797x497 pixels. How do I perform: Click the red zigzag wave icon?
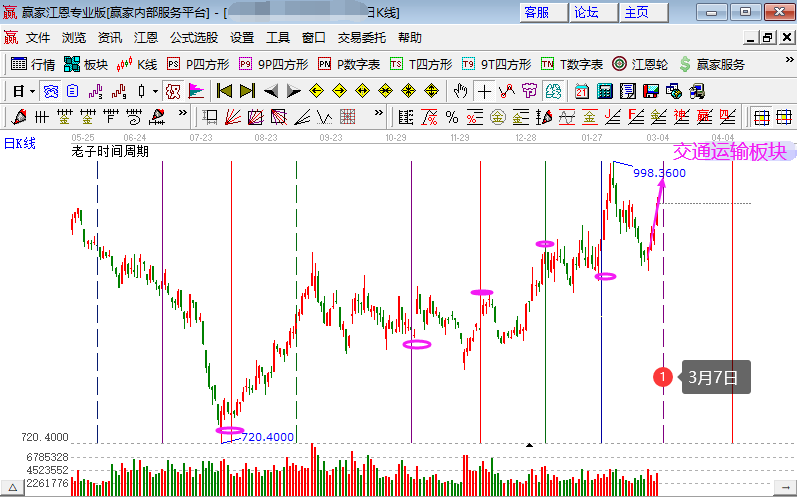[507, 91]
